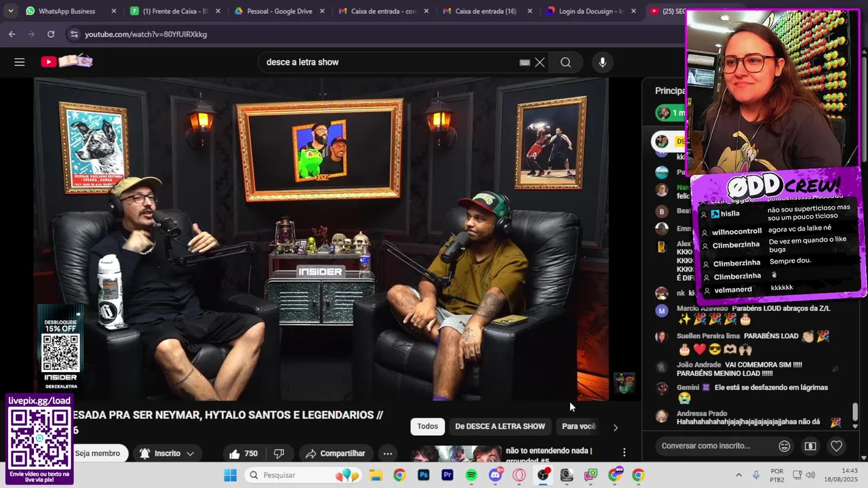Image resolution: width=868 pixels, height=488 pixels.
Task: Open OBS Studio from the taskbar
Action: tap(543, 475)
